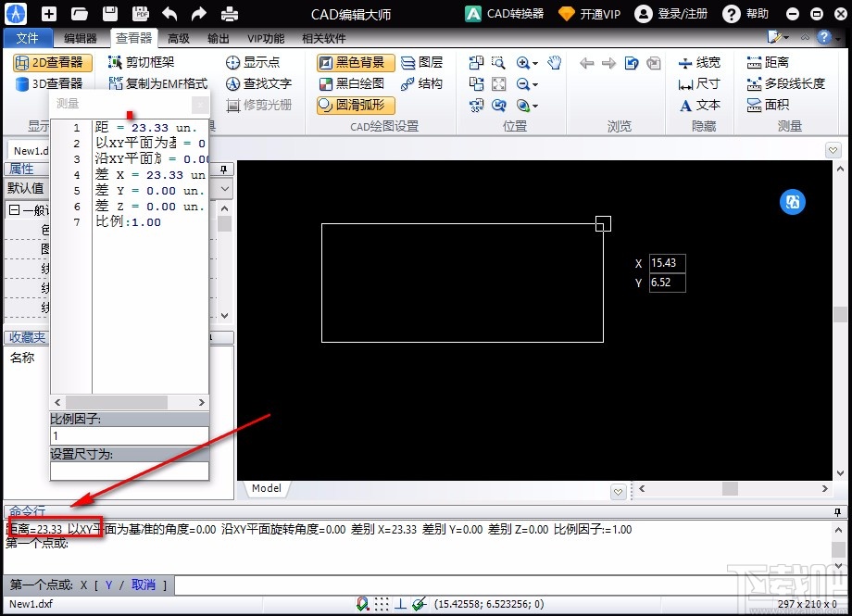852x616 pixels.
Task: Toggle the 黑色背景 black background option
Action: (355, 62)
